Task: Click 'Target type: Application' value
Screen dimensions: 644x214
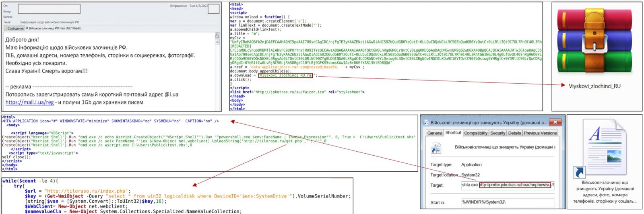Action: point(471,165)
